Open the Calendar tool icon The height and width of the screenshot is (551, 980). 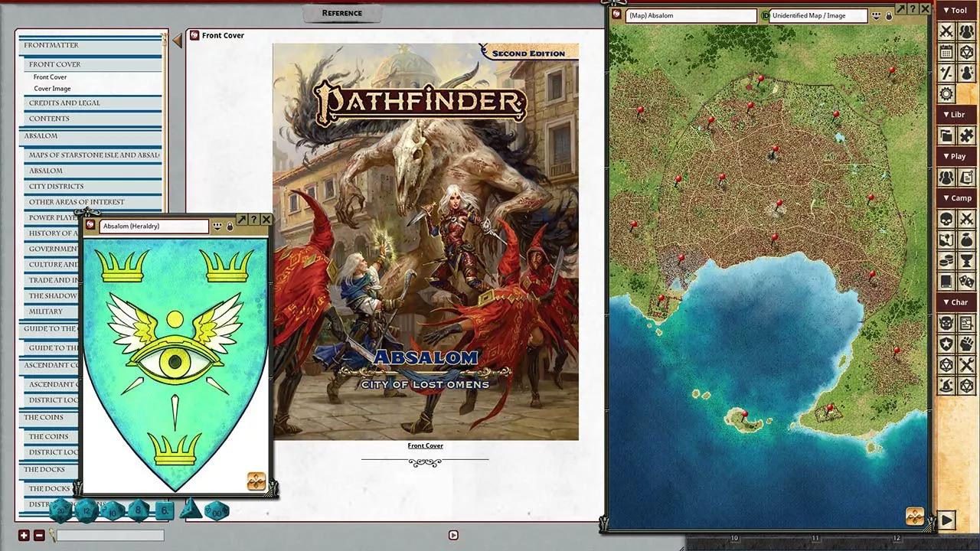tap(946, 52)
